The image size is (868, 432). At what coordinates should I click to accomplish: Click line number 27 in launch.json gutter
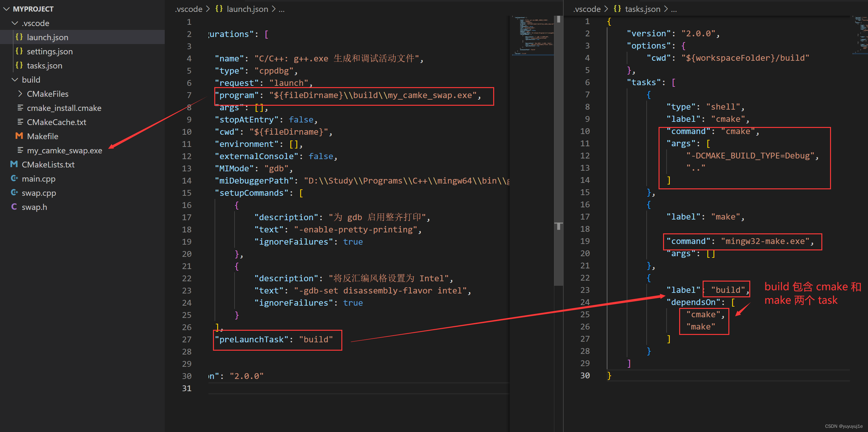pyautogui.click(x=187, y=339)
